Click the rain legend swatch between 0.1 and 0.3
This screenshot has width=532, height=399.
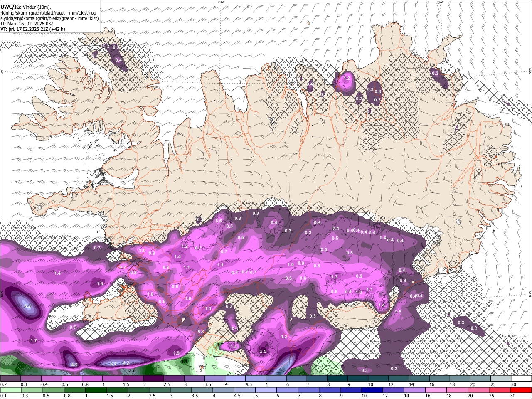coord(10,390)
